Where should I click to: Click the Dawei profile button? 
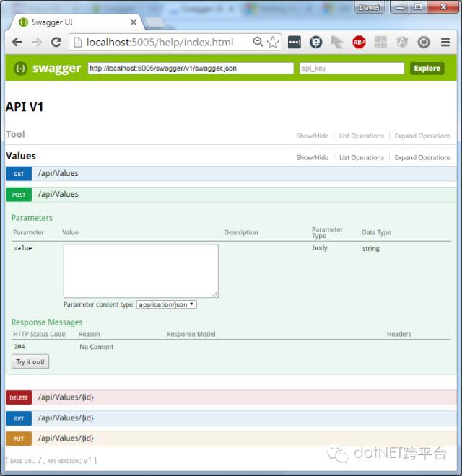click(x=369, y=7)
